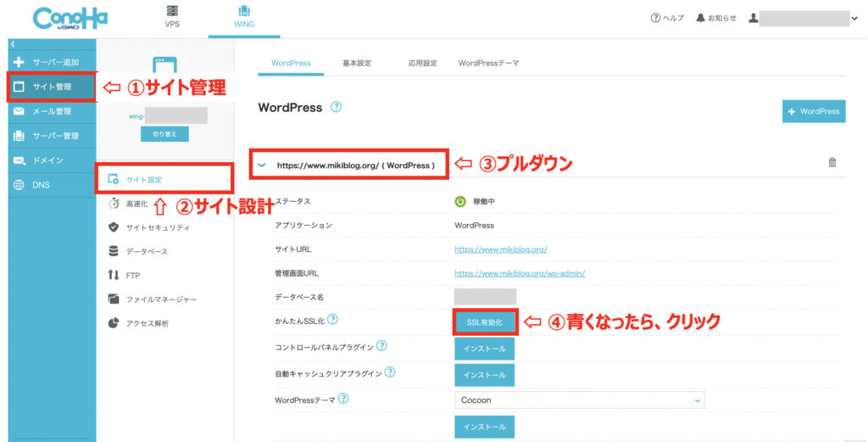The image size is (868, 442).
Task: Click help icon beside コントロールパネルプラグイン
Action: (x=381, y=345)
